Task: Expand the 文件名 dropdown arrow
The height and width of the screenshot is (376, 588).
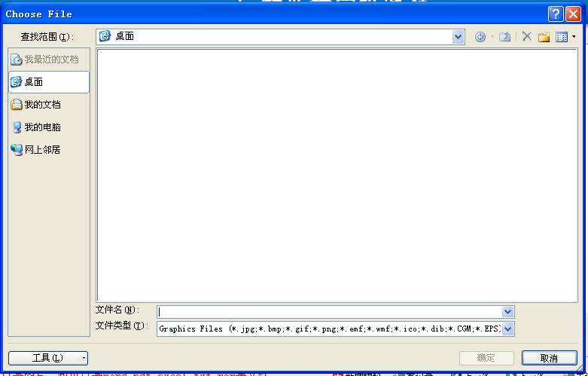Action: point(507,312)
